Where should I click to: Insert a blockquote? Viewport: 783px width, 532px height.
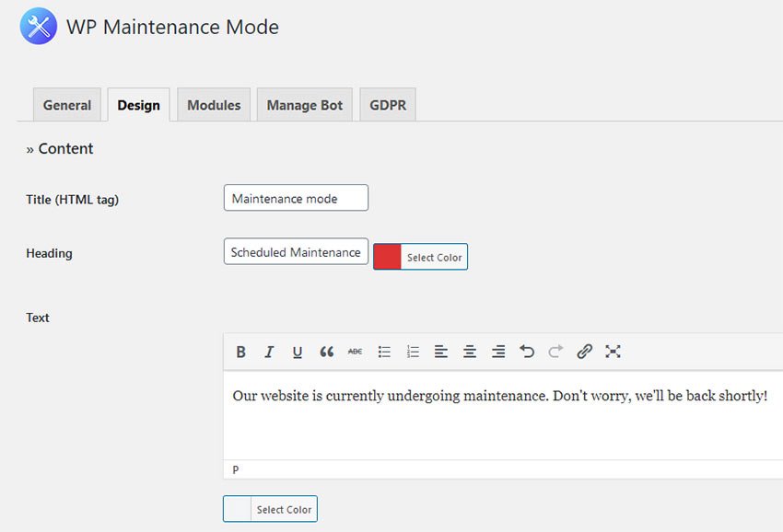click(x=326, y=352)
